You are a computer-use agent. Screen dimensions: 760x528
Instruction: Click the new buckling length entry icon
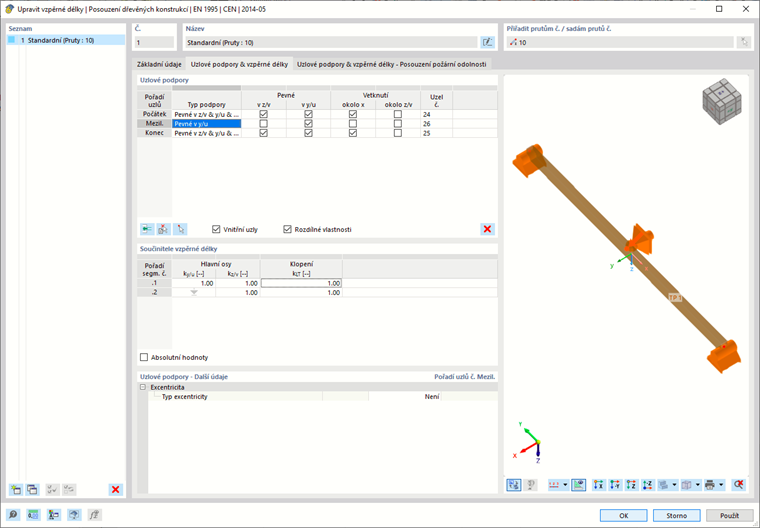click(x=16, y=489)
